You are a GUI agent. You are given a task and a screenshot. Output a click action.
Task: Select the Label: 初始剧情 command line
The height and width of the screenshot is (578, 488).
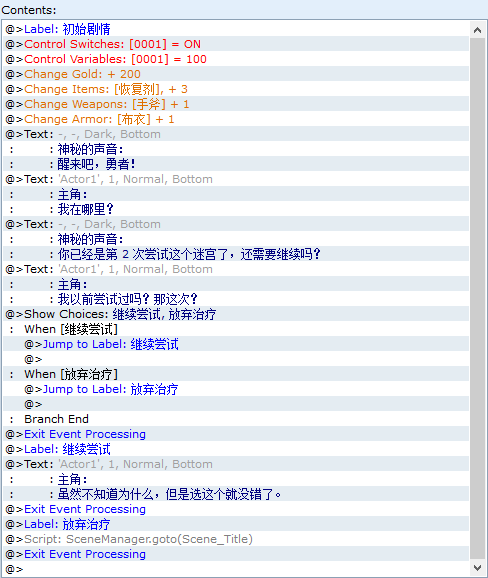coord(236,29)
